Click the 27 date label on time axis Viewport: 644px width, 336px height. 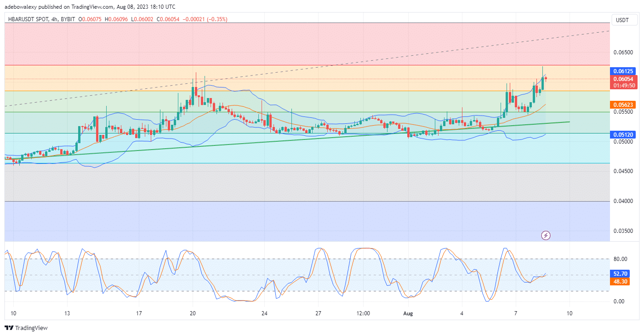click(x=318, y=313)
